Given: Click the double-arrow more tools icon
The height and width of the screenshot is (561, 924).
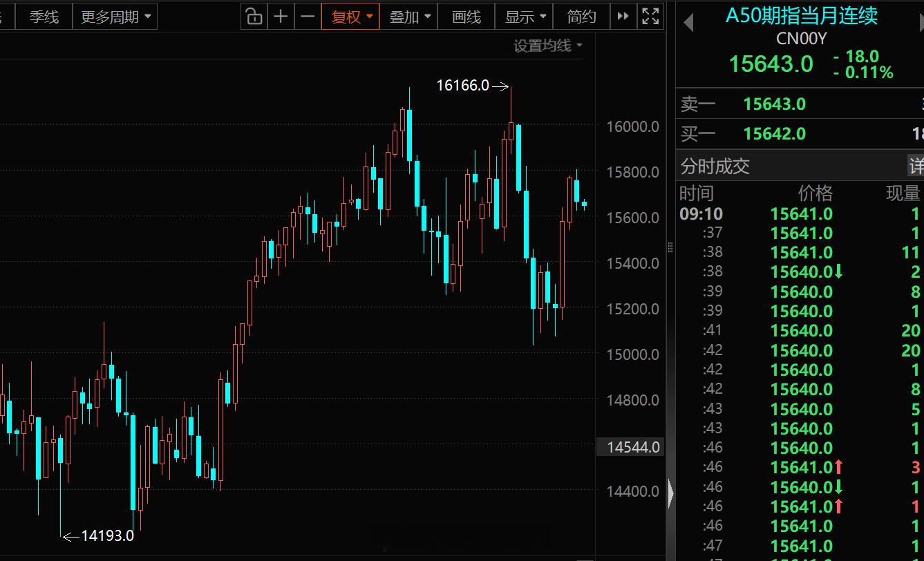Looking at the screenshot, I should click(x=623, y=17).
